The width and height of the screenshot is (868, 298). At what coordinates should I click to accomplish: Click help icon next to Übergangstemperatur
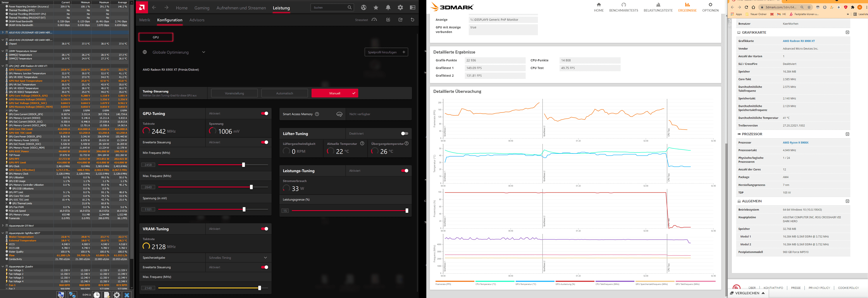[407, 143]
